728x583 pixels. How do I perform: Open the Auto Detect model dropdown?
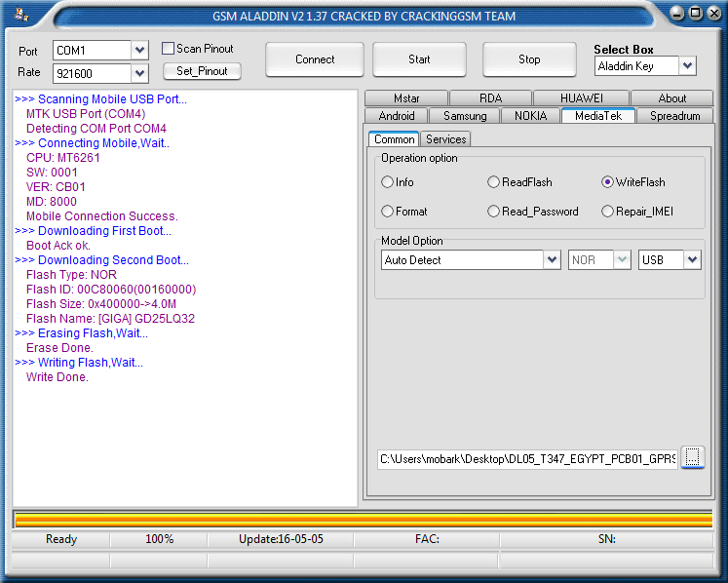[552, 259]
